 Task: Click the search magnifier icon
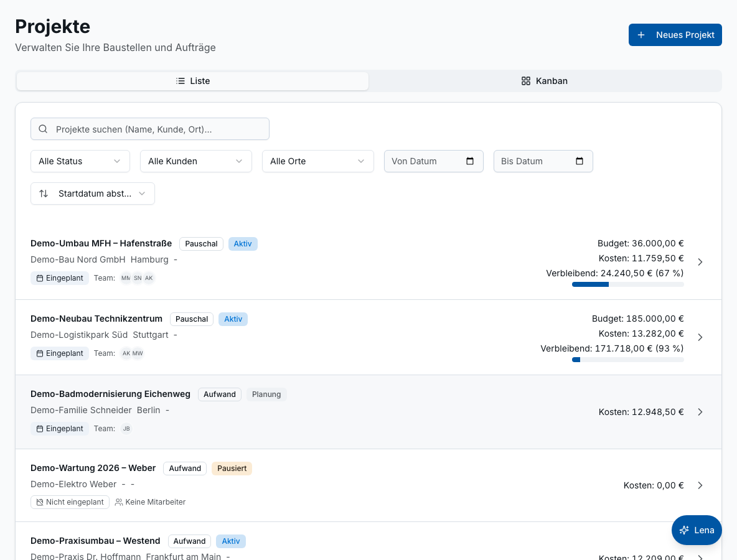point(43,129)
